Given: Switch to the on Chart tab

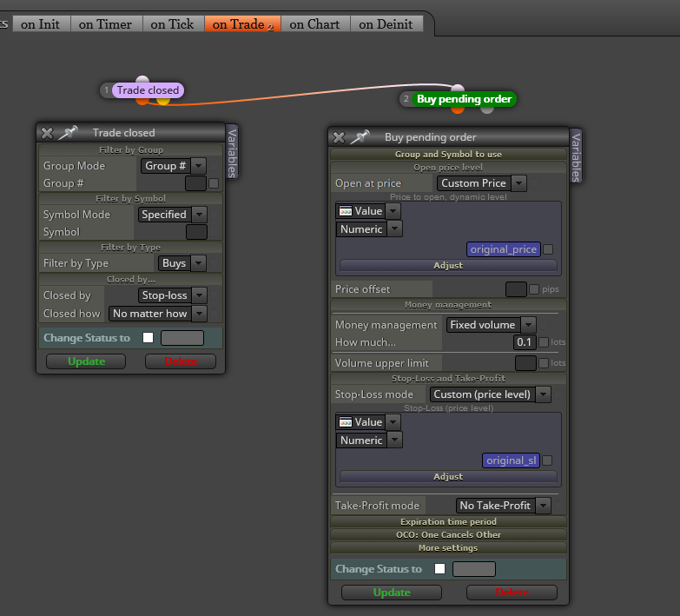Looking at the screenshot, I should coord(315,24).
